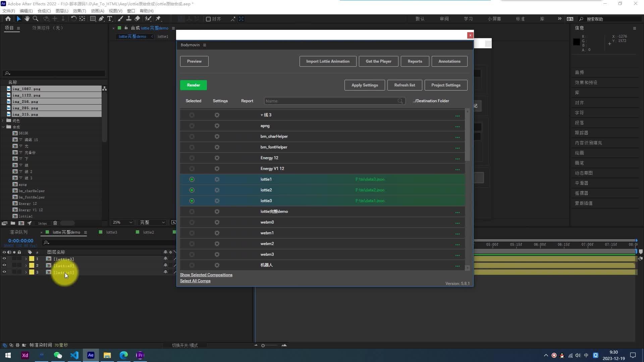The height and width of the screenshot is (362, 644).
Task: Hide the lottie3 layer with eye icon
Action: coord(4,259)
